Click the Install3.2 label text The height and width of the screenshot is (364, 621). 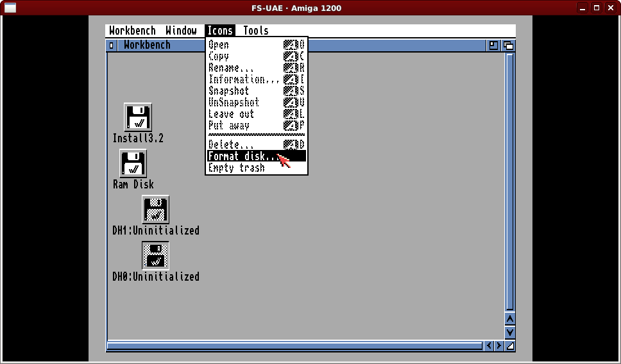pyautogui.click(x=138, y=138)
